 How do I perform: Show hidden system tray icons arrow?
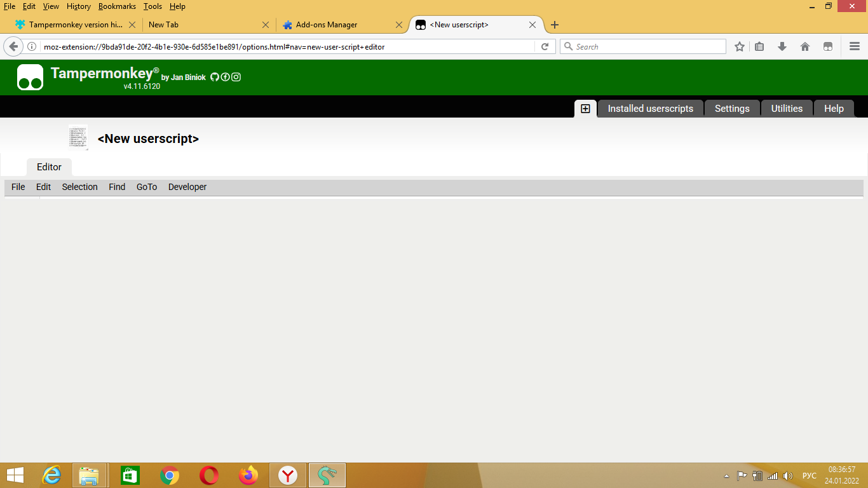pyautogui.click(x=727, y=476)
